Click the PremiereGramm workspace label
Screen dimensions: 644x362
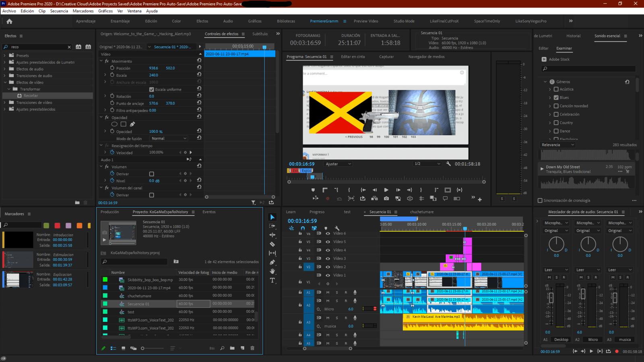click(324, 21)
